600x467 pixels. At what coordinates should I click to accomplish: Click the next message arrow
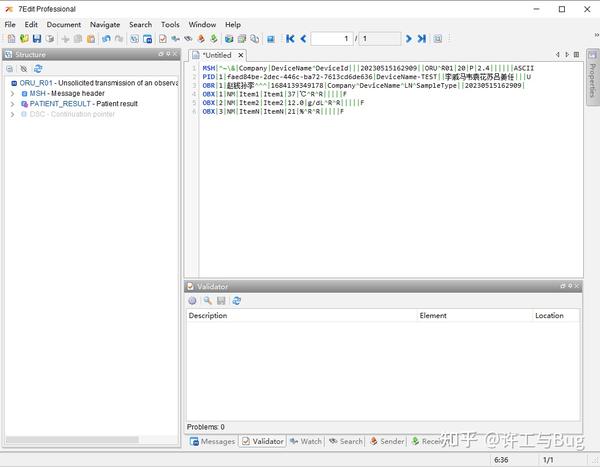pos(408,39)
